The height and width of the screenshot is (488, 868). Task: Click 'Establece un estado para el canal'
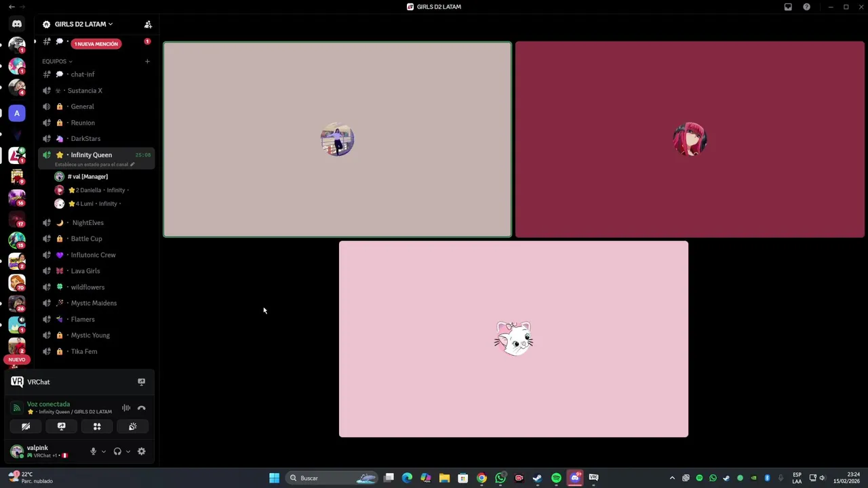pyautogui.click(x=94, y=165)
